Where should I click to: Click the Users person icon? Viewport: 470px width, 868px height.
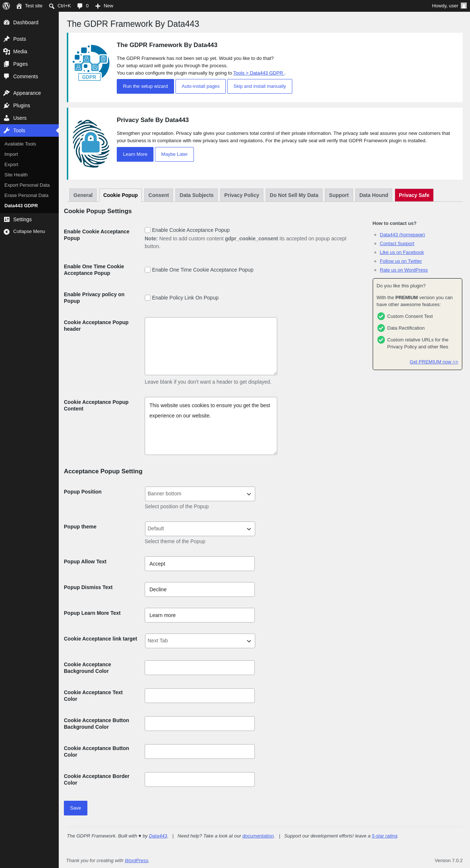click(7, 118)
